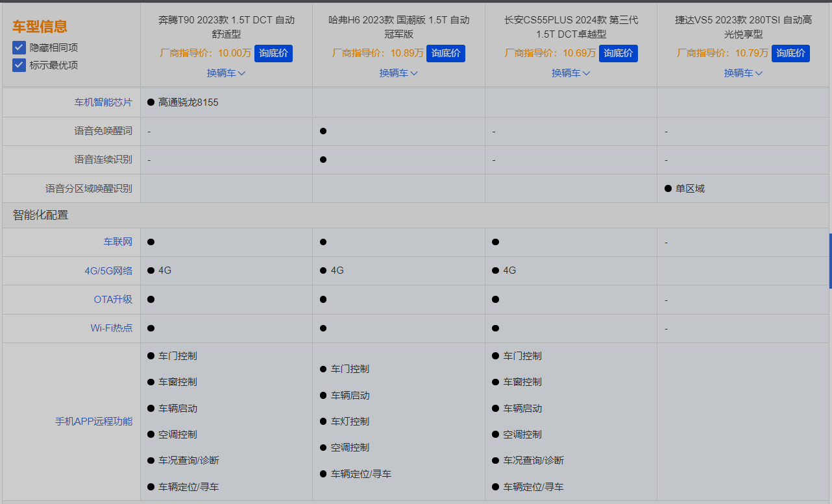The image size is (832, 504).
Task: Click 车辆启动 in the 长安CS55PLUS column
Action: click(522, 409)
